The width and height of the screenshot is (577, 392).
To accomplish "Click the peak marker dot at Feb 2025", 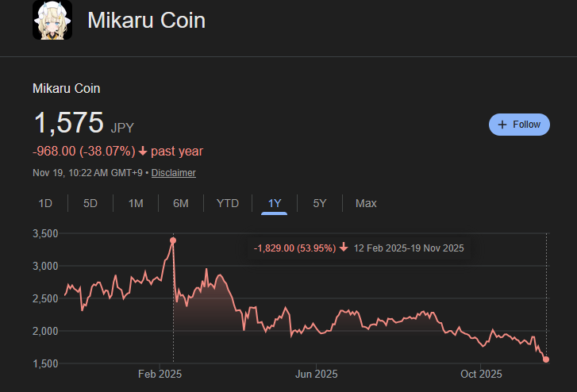I will [173, 240].
